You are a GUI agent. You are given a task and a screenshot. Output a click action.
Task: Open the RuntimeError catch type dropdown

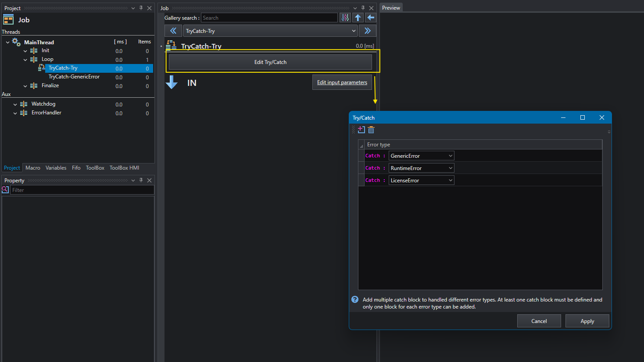[421, 168]
